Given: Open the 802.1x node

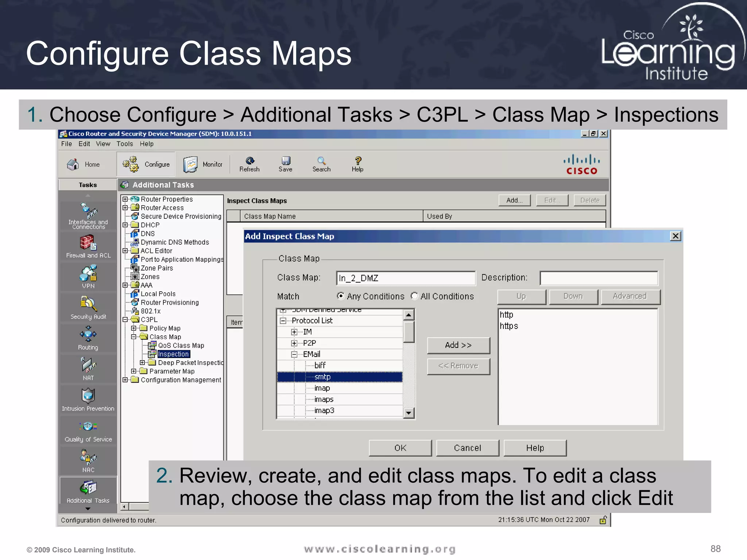Looking at the screenshot, I should [x=150, y=311].
